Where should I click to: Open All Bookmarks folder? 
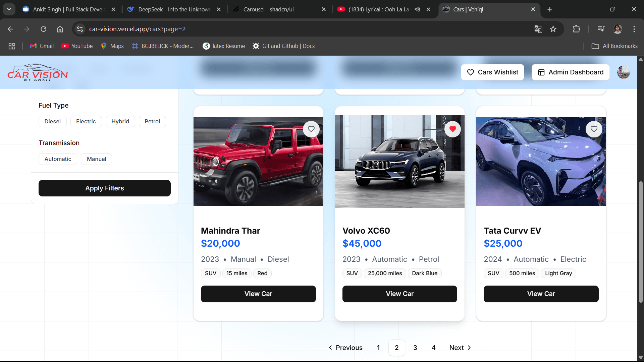point(614,46)
